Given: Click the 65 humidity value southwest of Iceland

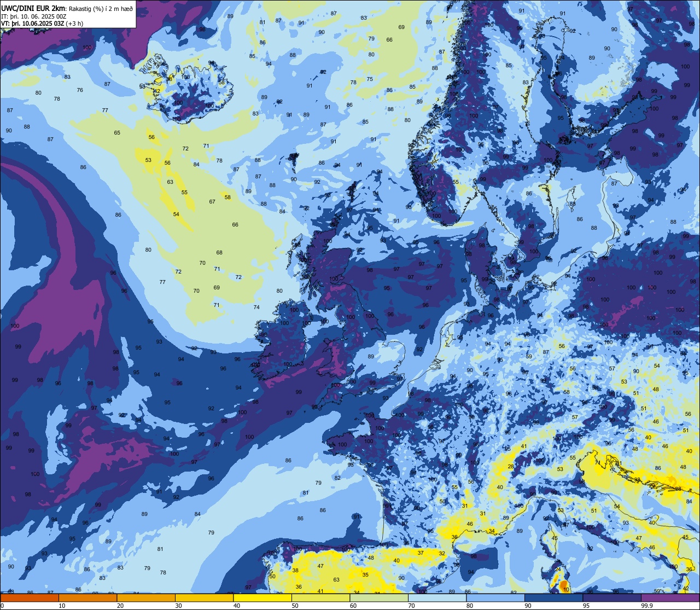Looking at the screenshot, I should tap(117, 133).
